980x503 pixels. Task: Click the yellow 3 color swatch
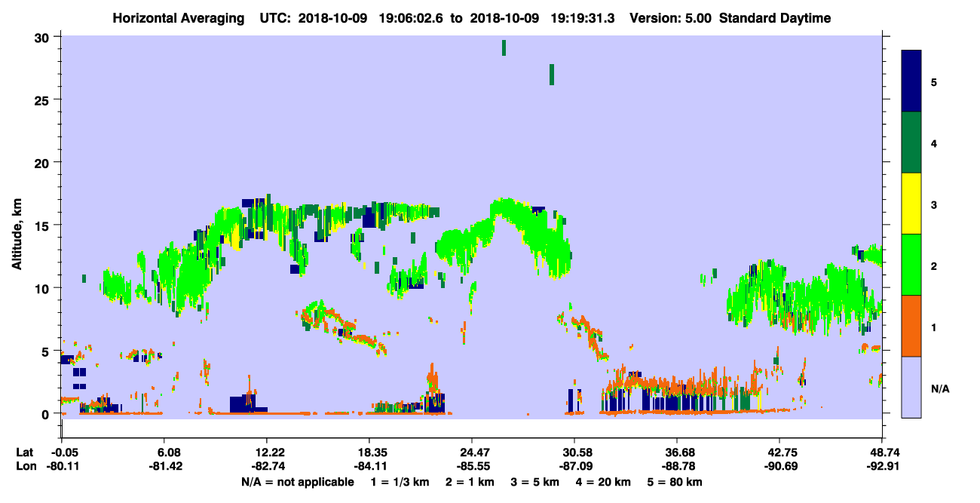click(x=911, y=204)
